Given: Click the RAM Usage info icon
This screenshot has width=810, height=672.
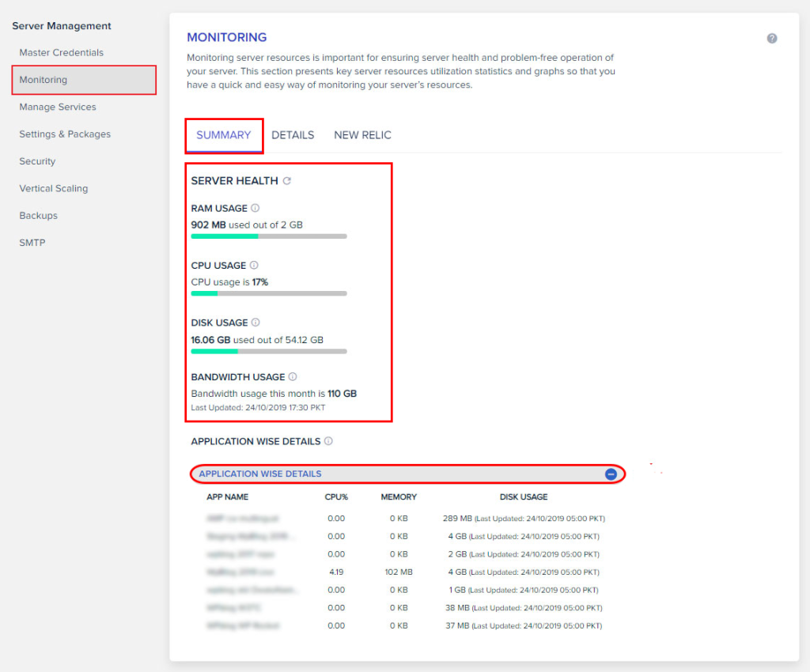Looking at the screenshot, I should coord(255,209).
